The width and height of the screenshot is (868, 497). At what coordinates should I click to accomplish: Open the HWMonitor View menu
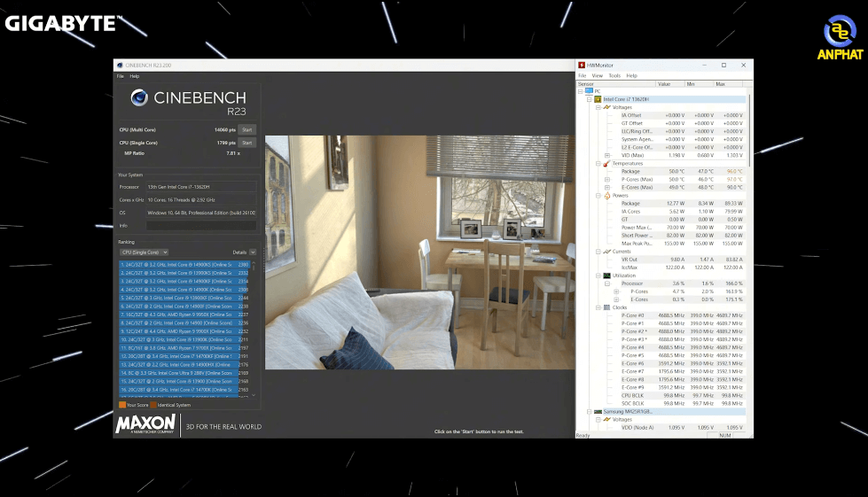click(x=598, y=75)
